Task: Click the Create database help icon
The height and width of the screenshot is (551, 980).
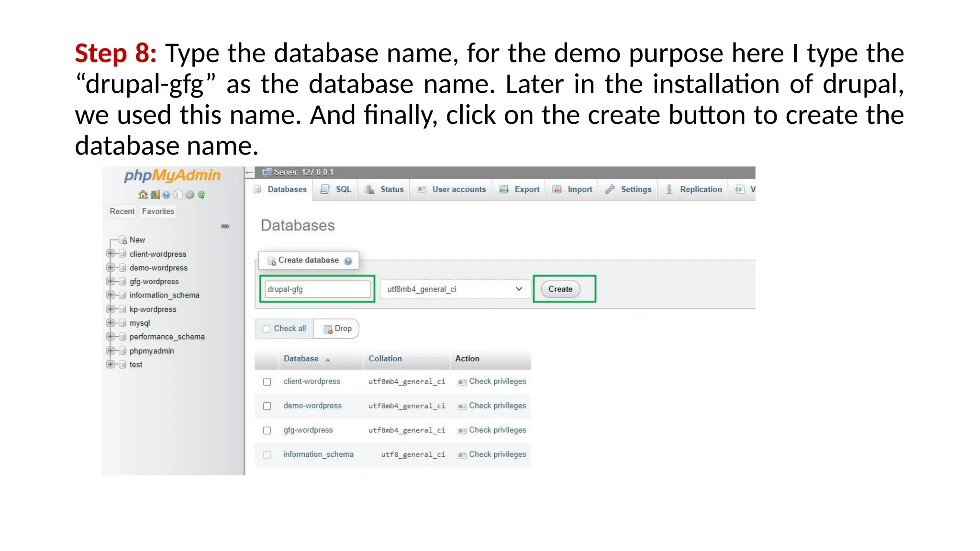Action: tap(348, 261)
